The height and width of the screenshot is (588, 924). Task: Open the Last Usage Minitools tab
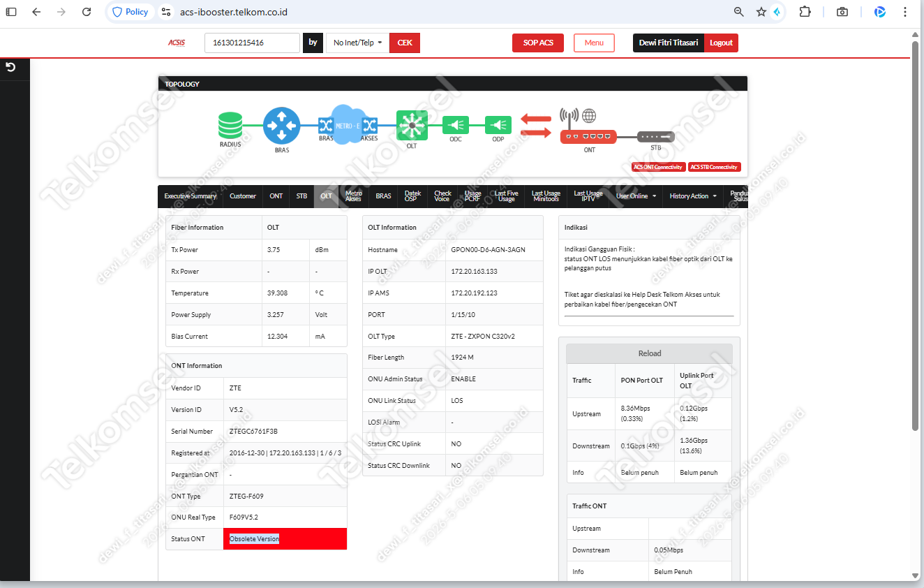click(546, 196)
